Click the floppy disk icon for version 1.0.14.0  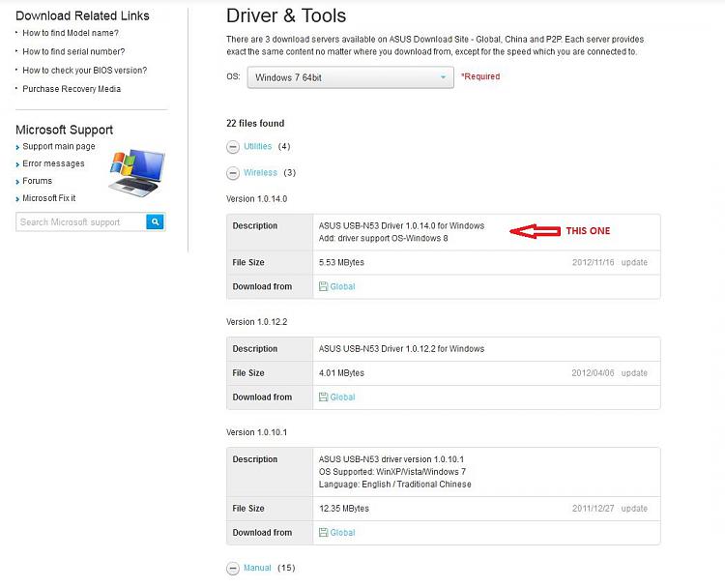point(323,286)
